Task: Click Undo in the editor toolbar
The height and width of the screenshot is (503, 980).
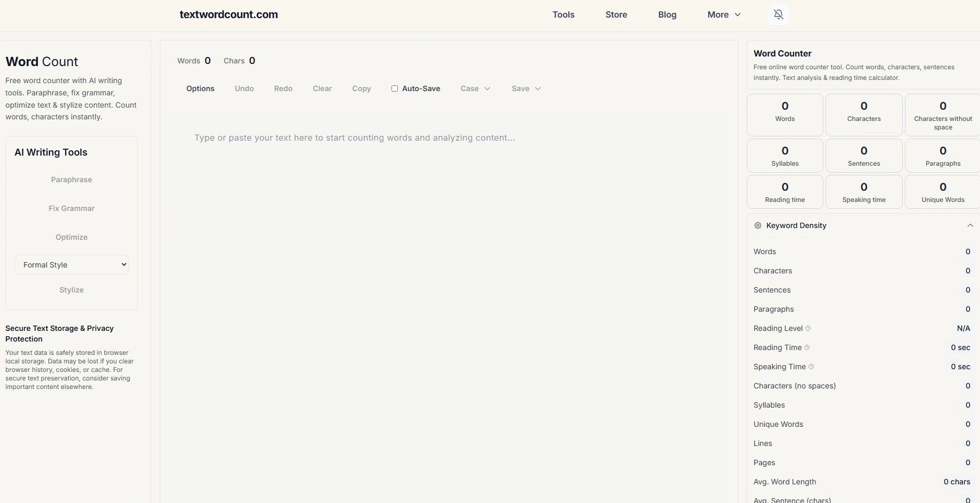Action: [244, 88]
